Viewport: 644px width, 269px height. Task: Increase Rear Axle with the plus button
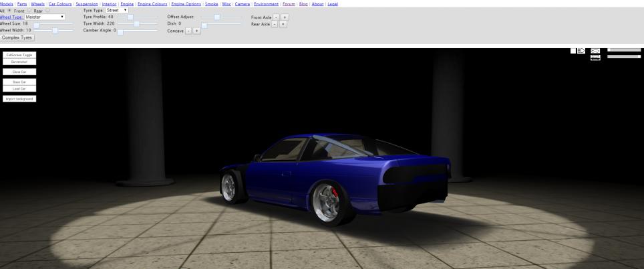(x=283, y=24)
